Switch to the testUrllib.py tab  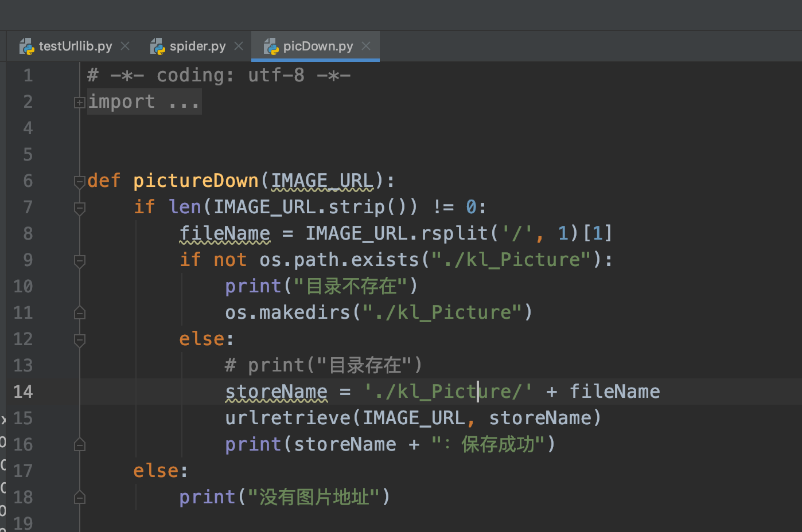click(x=75, y=46)
